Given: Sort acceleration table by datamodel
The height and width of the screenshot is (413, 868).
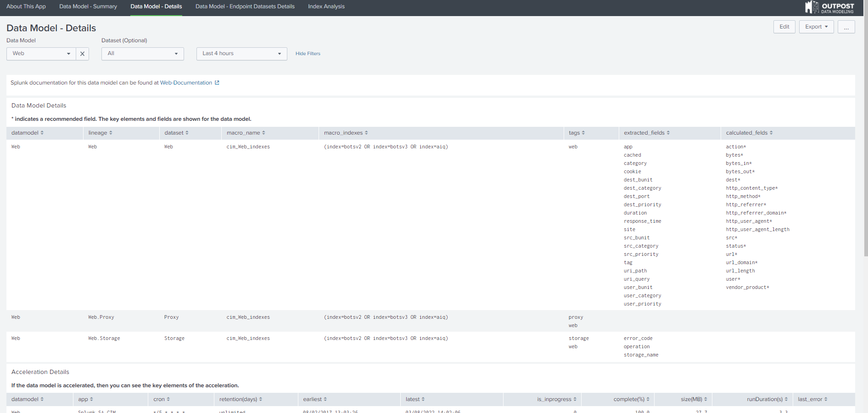Looking at the screenshot, I should (x=28, y=399).
